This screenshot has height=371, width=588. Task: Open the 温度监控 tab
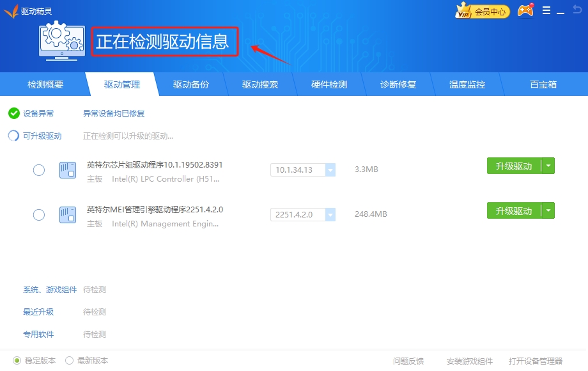point(467,84)
